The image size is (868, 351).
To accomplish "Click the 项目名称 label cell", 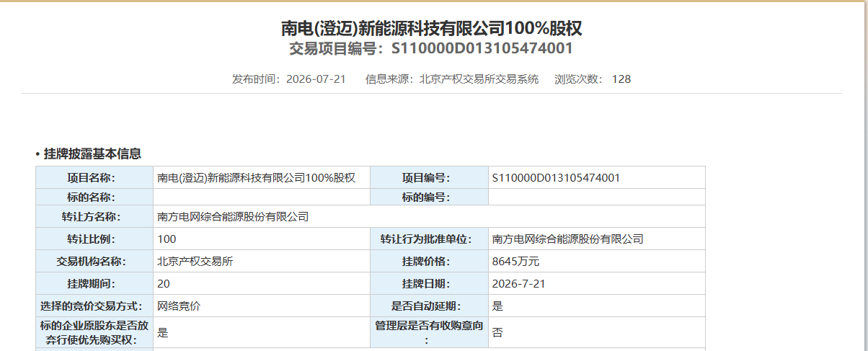I will (x=94, y=178).
